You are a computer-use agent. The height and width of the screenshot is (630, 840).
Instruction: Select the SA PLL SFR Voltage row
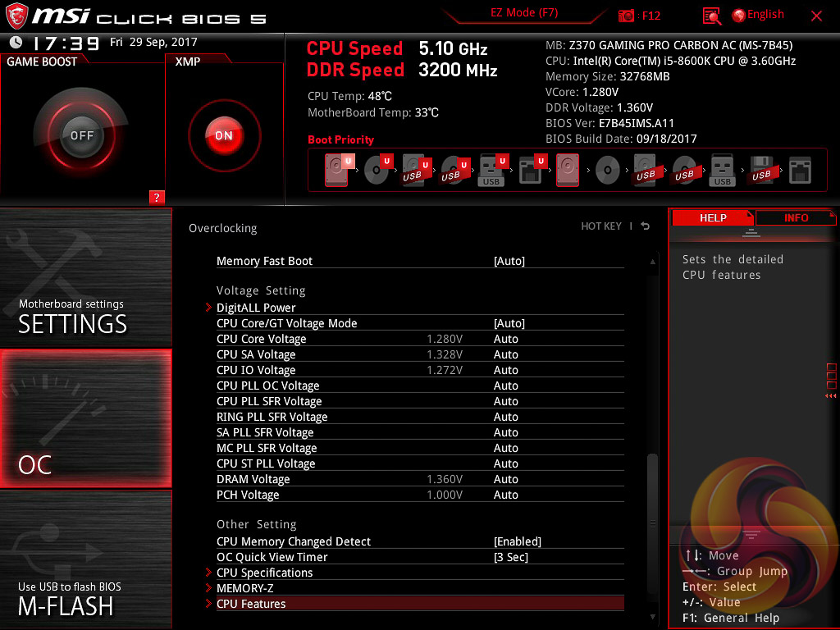coord(420,431)
